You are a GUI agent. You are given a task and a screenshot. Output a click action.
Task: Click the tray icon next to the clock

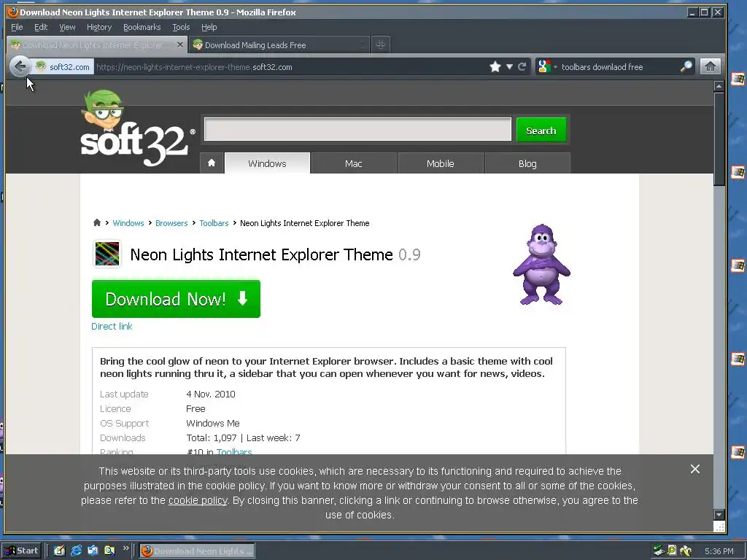coord(686,551)
